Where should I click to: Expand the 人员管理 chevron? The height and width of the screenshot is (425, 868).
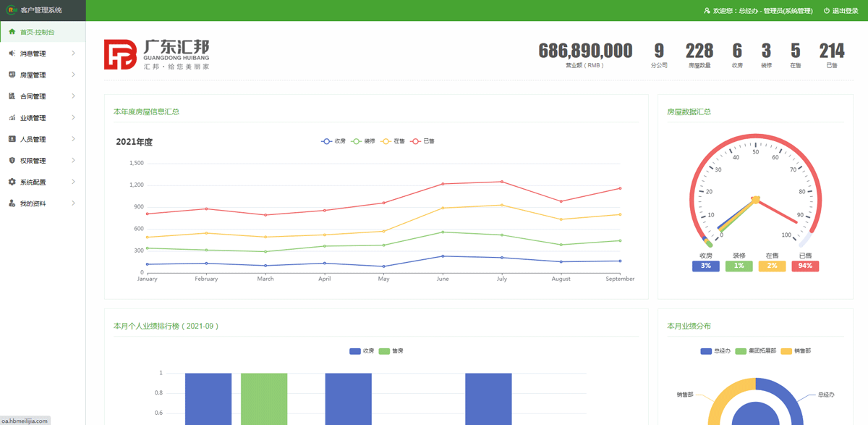(73, 139)
